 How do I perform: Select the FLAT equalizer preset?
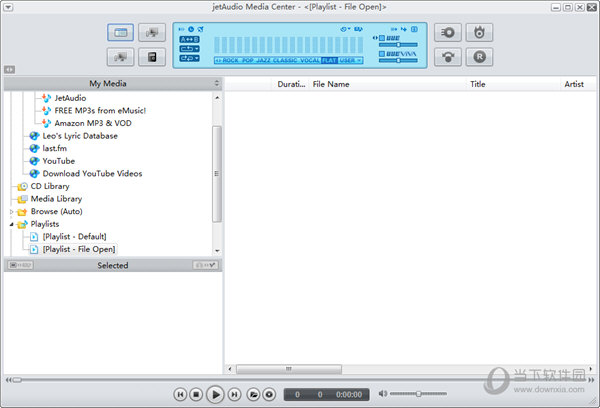329,60
